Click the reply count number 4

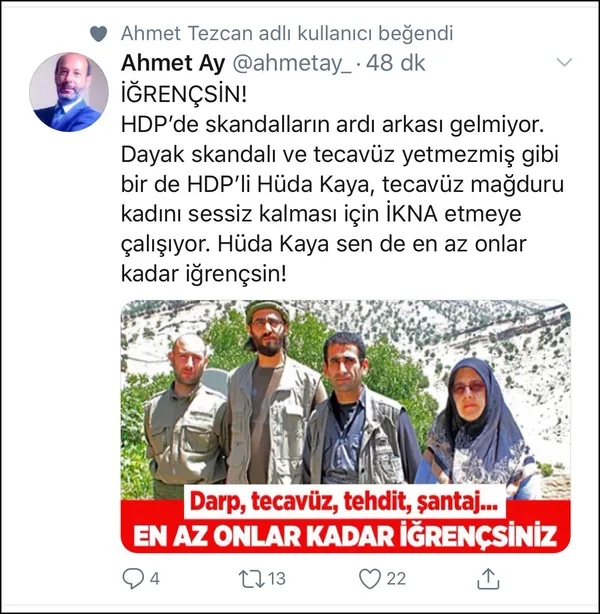(155, 579)
